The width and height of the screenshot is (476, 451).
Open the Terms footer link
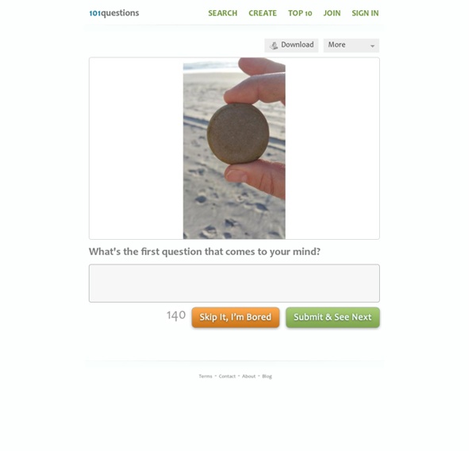pyautogui.click(x=205, y=376)
